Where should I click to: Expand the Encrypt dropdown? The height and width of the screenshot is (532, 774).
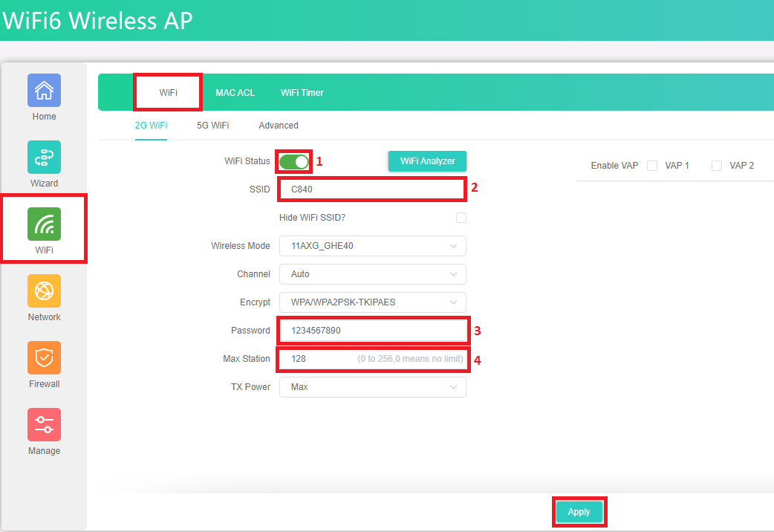coord(372,302)
